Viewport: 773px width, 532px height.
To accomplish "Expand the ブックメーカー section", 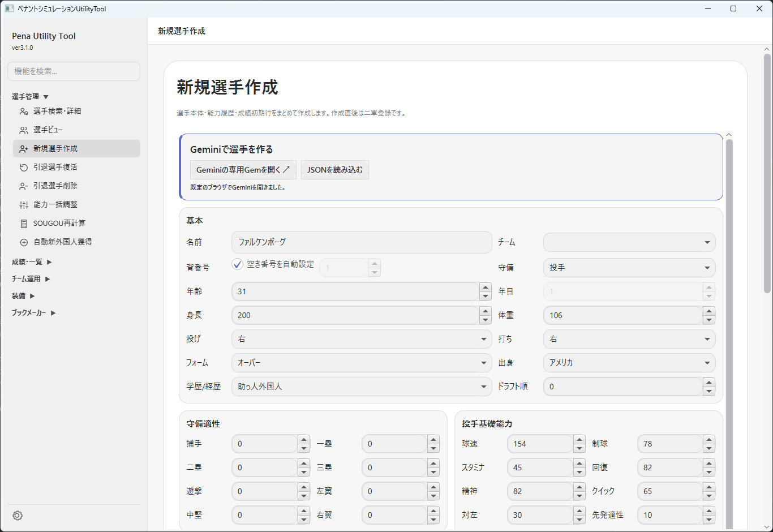I will [x=34, y=313].
